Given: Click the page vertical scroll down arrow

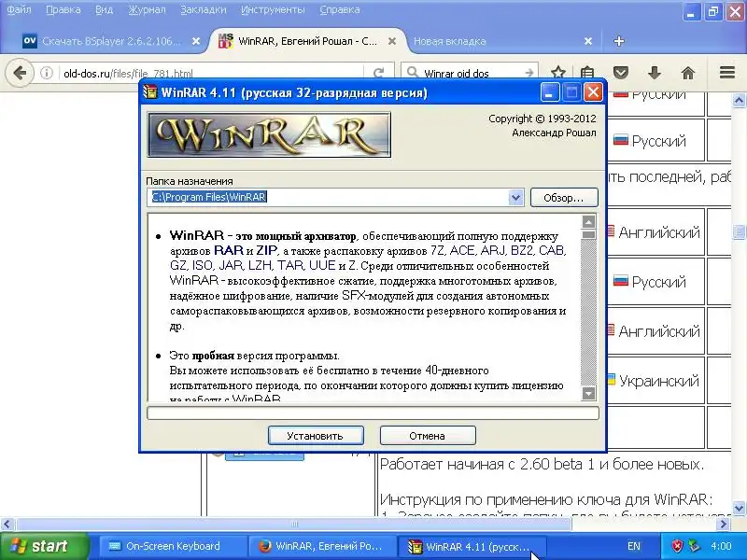Looking at the screenshot, I should point(739,508).
